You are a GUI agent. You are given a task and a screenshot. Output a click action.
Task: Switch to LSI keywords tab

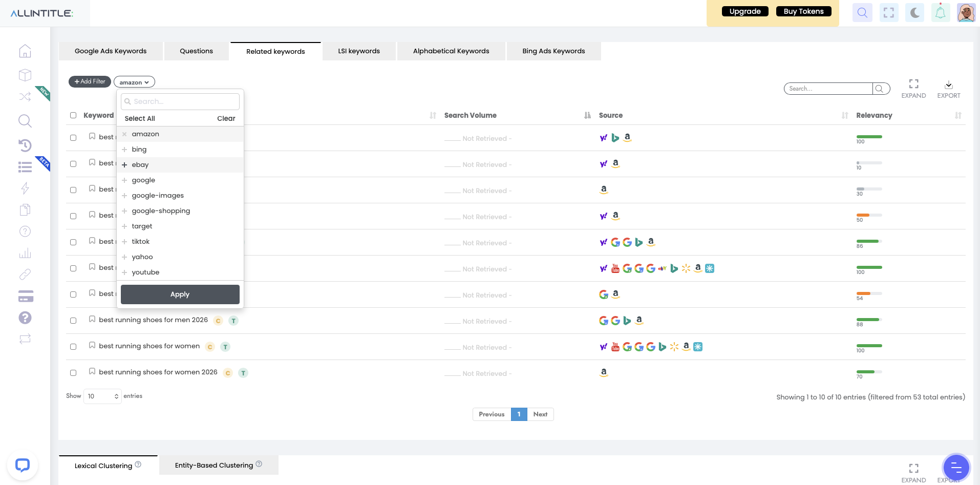[359, 51]
